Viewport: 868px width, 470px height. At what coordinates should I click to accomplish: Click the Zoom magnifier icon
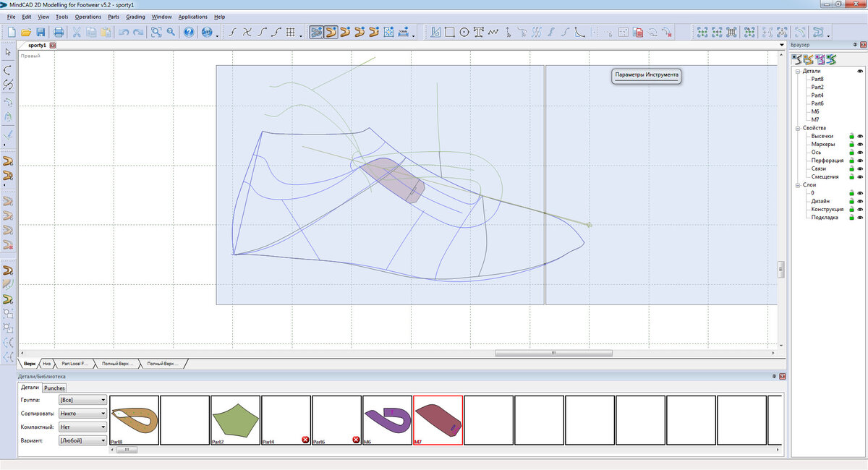pos(171,32)
